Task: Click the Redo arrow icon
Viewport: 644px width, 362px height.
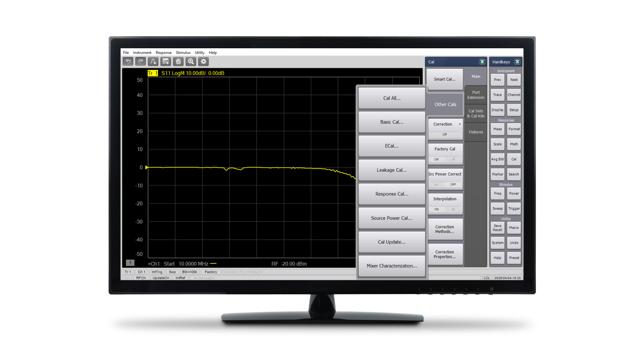Action: tap(140, 61)
